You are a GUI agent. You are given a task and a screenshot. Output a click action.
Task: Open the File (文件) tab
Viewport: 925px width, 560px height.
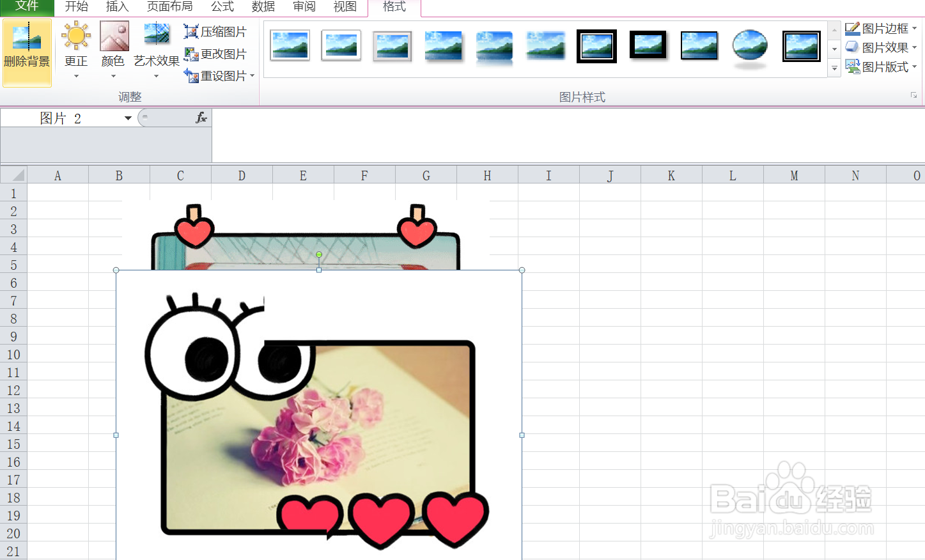tap(27, 7)
